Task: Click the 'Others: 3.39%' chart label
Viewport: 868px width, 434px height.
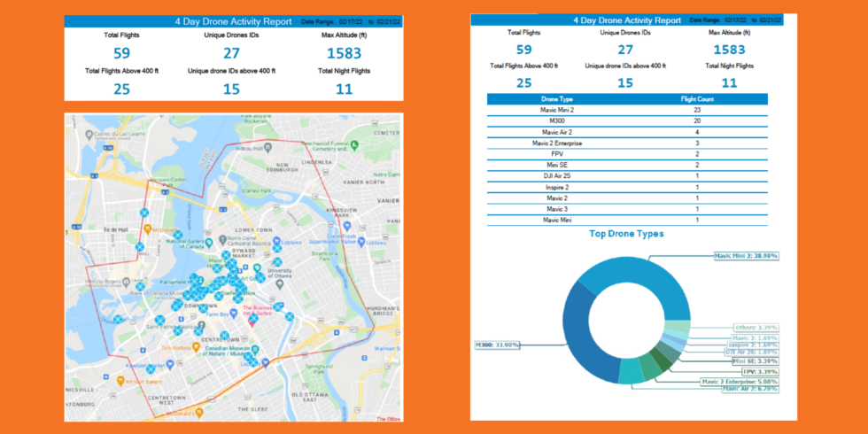Action: (756, 328)
